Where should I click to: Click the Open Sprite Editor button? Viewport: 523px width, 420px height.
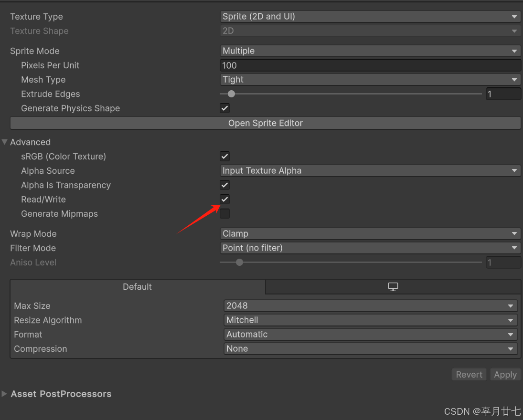click(265, 123)
